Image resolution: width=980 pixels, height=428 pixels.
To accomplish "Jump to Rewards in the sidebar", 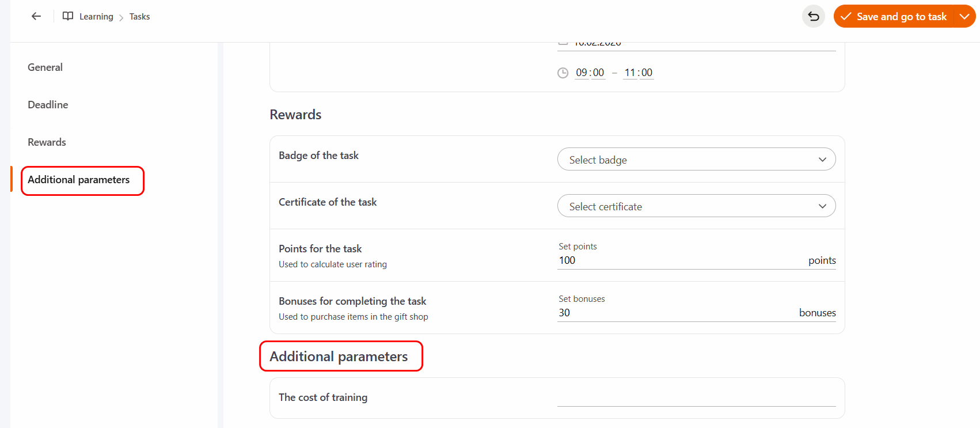I will pyautogui.click(x=47, y=142).
